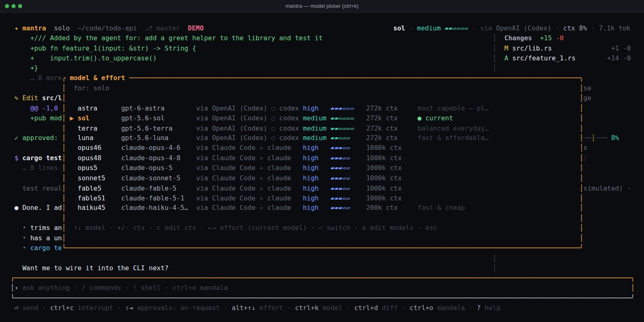The height and width of the screenshot is (322, 644).
Task: Click the ? help shortcut
Action: tap(489, 308)
